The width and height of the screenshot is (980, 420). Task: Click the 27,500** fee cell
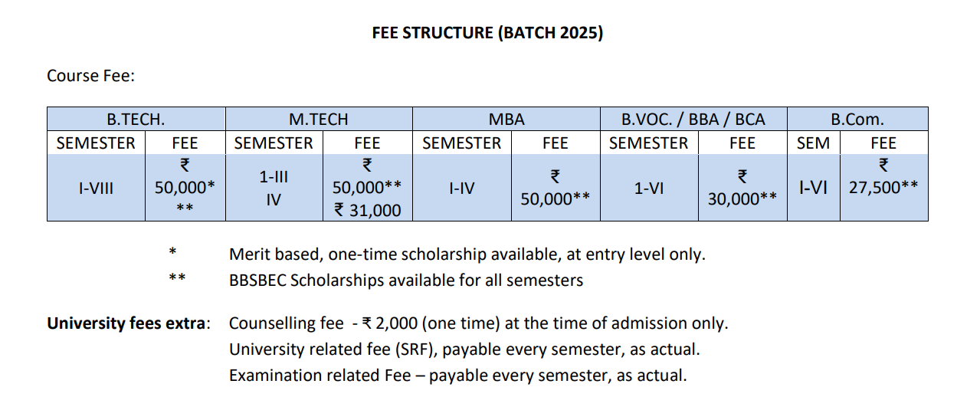point(883,187)
